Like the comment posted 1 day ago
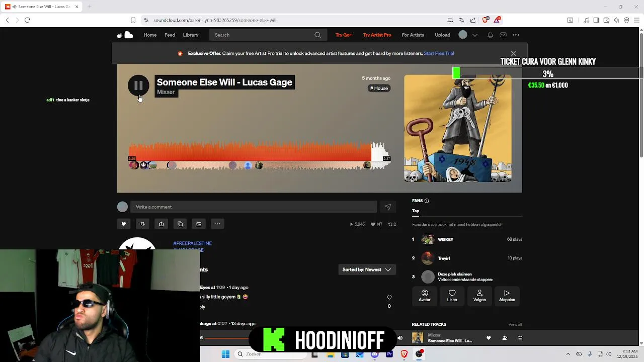Image resolution: width=644 pixels, height=362 pixels. click(389, 297)
